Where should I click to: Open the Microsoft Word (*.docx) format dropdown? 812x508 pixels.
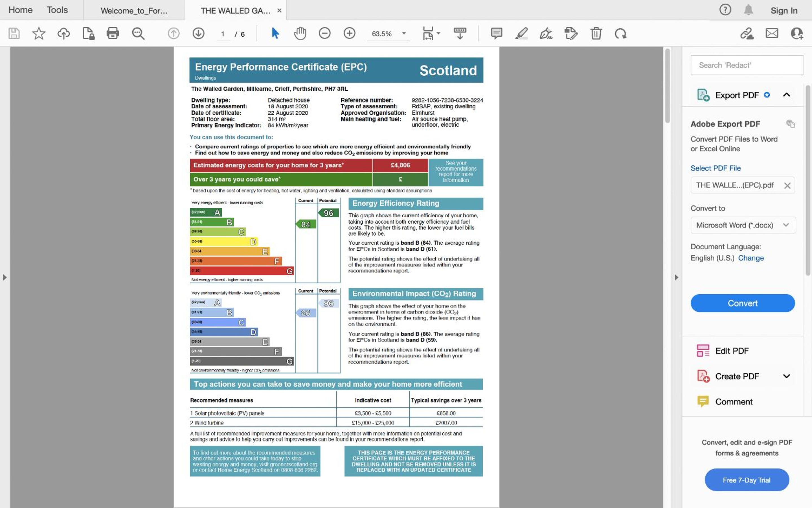(x=743, y=225)
